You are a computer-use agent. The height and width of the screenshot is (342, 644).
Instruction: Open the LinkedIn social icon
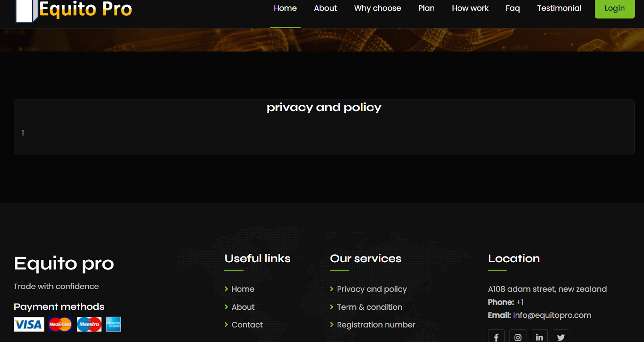tap(539, 336)
